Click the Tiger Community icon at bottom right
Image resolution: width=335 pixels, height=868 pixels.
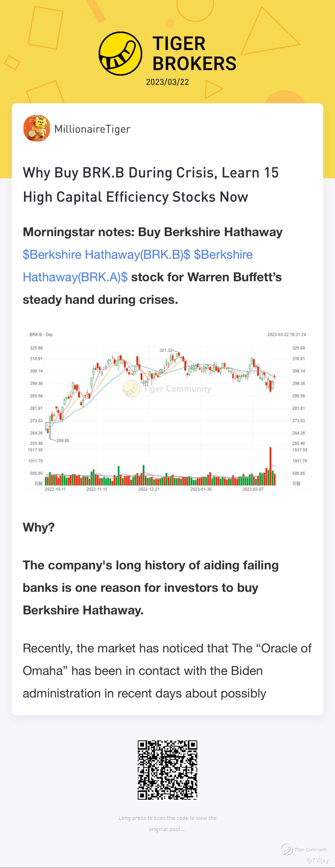click(x=287, y=849)
